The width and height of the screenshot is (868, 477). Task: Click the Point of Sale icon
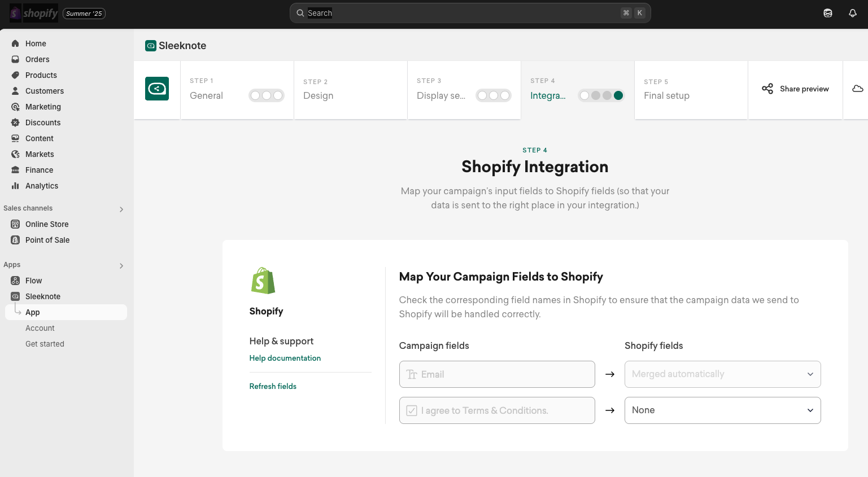pos(15,240)
